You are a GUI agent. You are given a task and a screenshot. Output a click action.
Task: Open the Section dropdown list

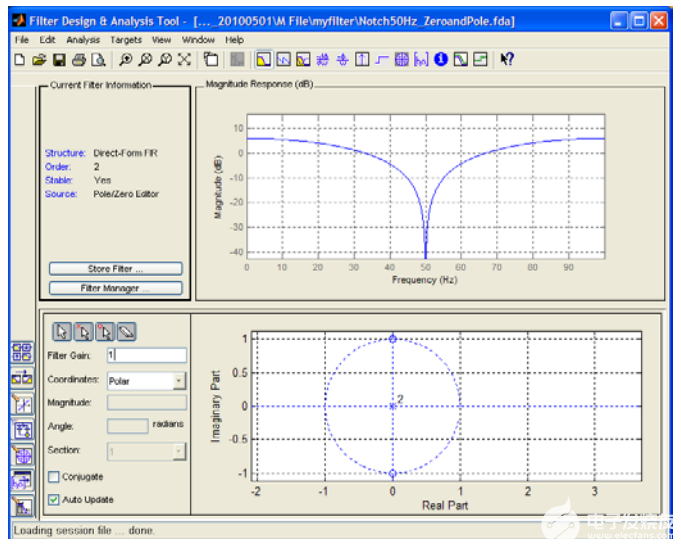click(x=178, y=451)
